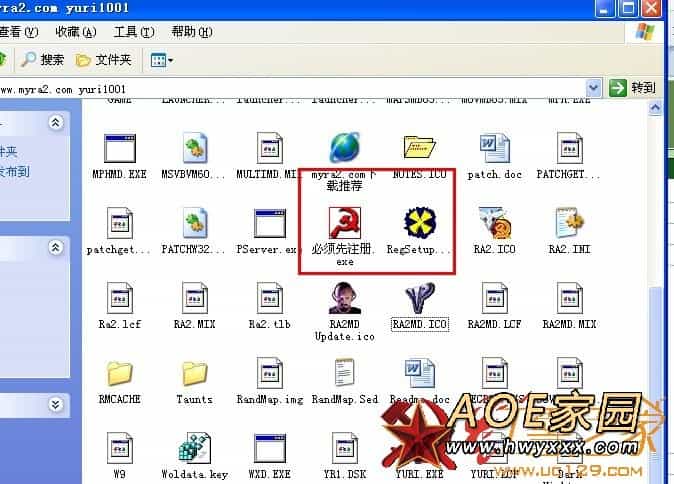Select the MSVBVM60 file icon
Viewport: 674px width, 484px height.
[195, 148]
